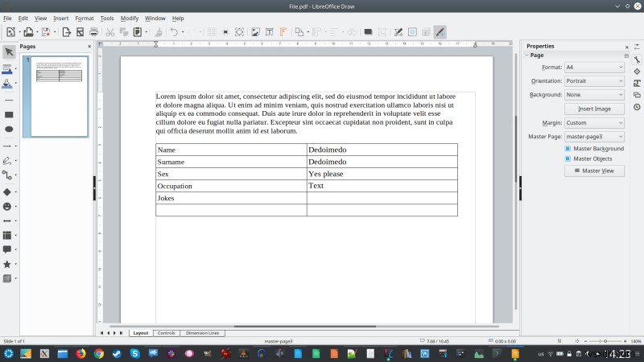
Task: Select the Connector tool
Action: (x=7, y=175)
